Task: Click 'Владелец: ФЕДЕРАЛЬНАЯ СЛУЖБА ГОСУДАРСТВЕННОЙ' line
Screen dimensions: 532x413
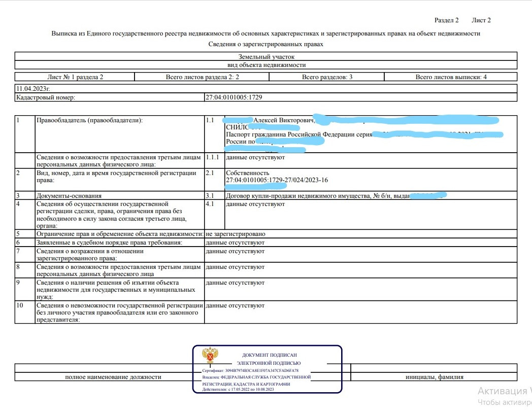Action: click(256, 377)
